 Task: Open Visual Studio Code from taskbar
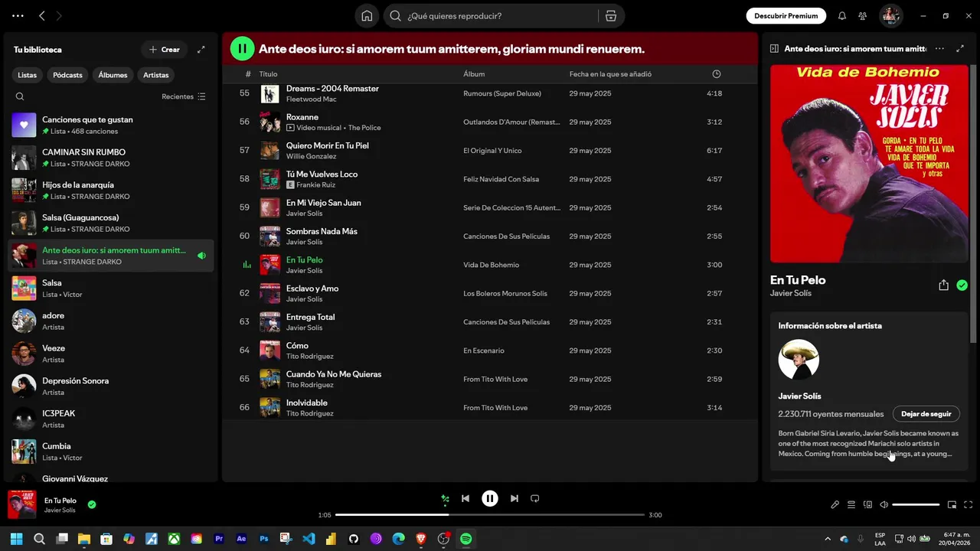click(309, 539)
